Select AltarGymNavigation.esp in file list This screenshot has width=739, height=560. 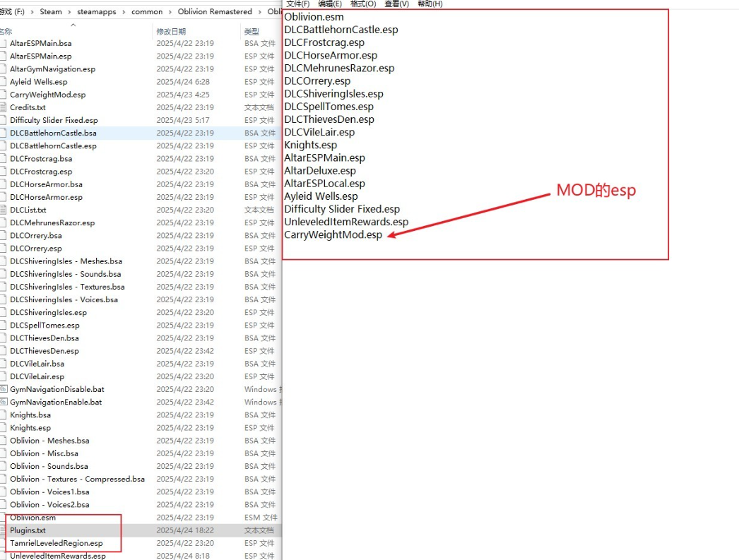[x=53, y=68]
